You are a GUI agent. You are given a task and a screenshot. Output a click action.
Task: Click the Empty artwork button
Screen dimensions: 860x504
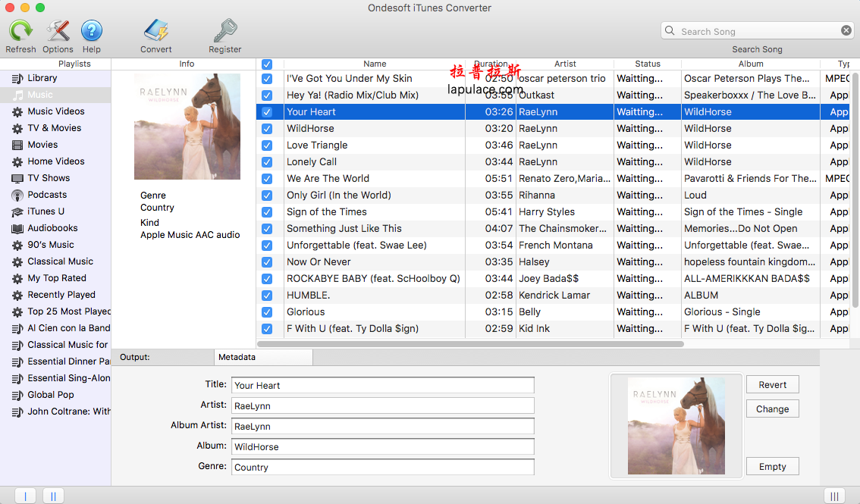pyautogui.click(x=772, y=466)
